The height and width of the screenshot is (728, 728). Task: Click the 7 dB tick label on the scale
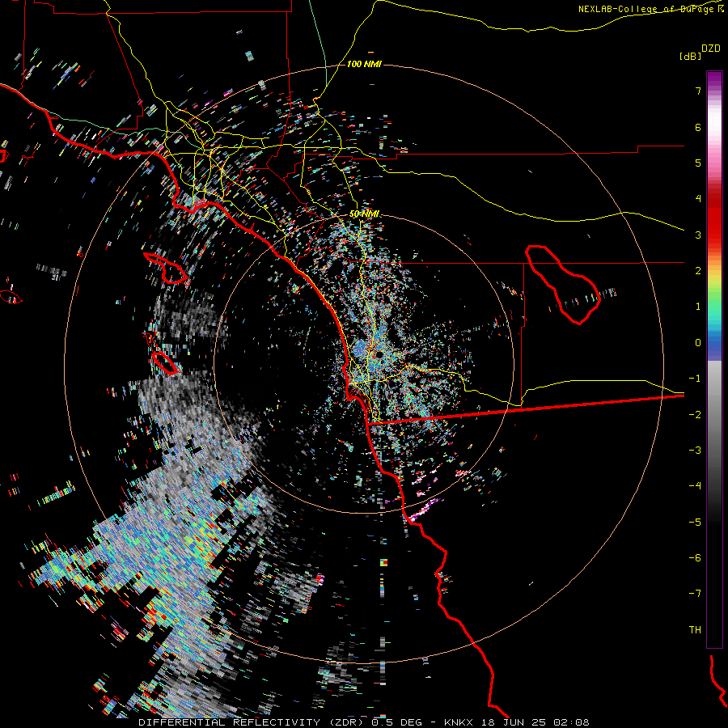pos(698,91)
